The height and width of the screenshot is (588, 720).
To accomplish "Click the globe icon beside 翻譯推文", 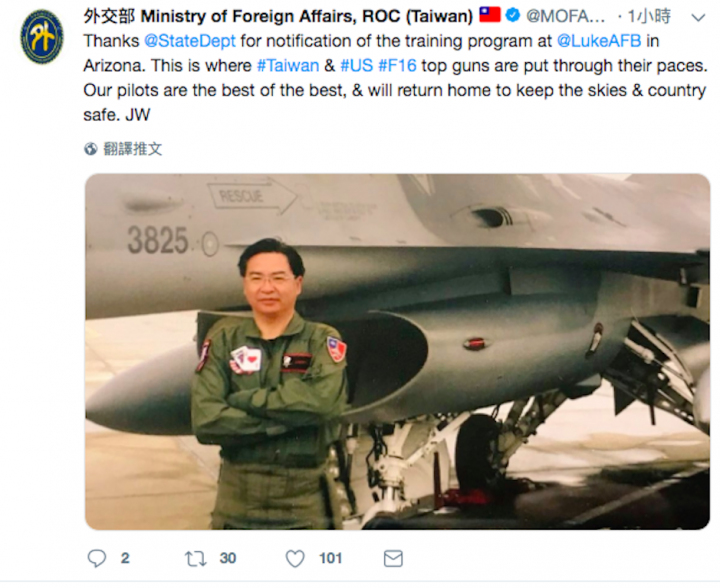I will [x=91, y=149].
